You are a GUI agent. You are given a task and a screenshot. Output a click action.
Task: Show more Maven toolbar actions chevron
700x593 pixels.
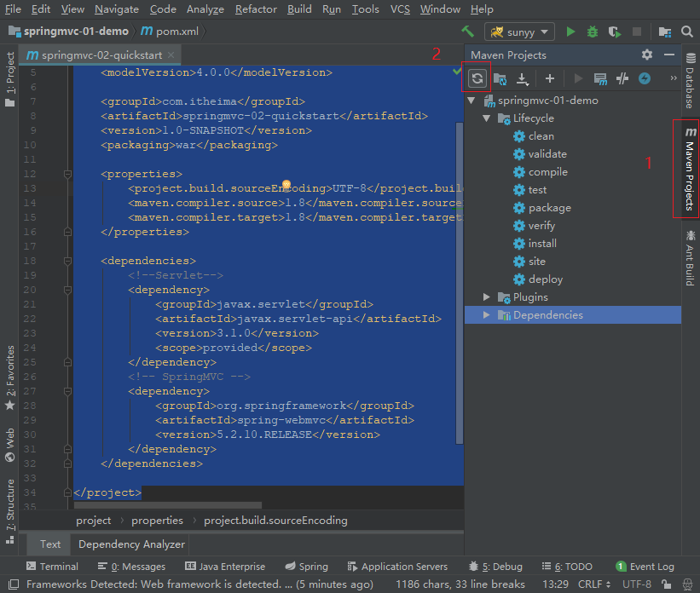pyautogui.click(x=674, y=78)
